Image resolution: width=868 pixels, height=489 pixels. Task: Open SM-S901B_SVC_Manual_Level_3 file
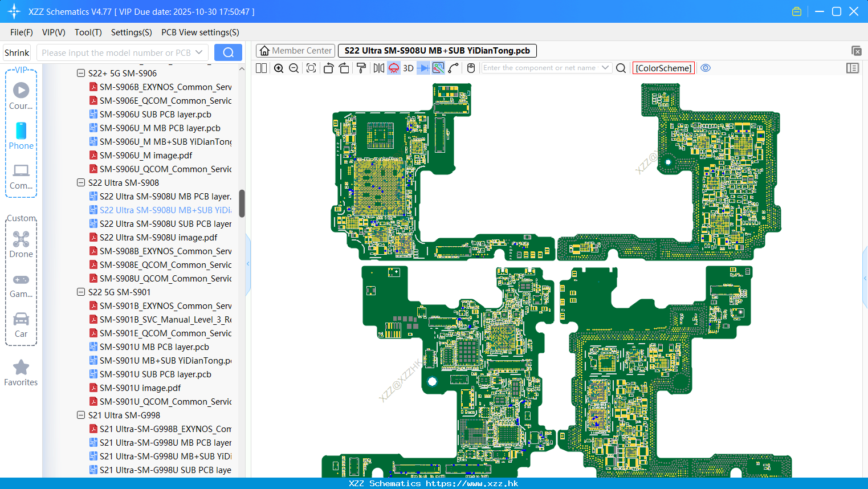(x=165, y=319)
